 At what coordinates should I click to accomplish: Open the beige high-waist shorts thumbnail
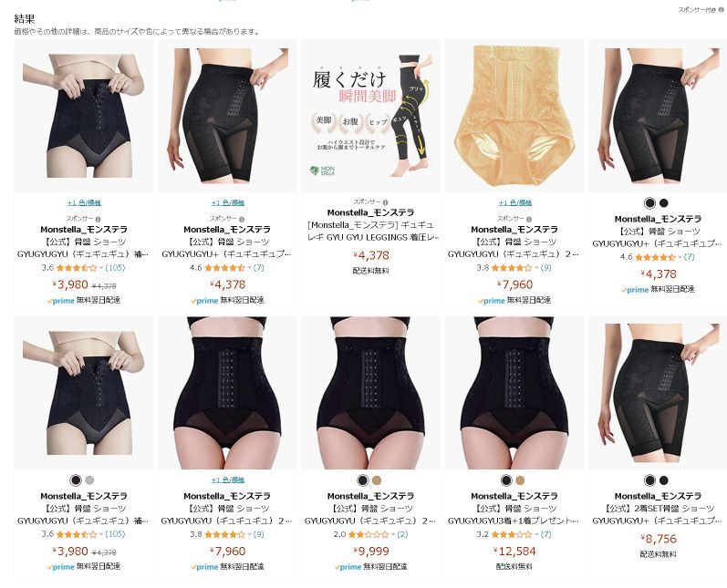click(x=514, y=116)
